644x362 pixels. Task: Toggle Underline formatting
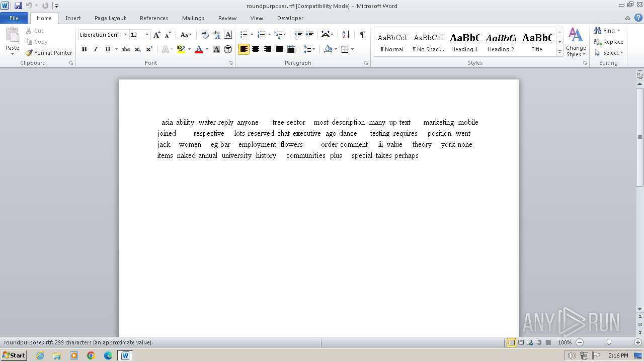108,49
